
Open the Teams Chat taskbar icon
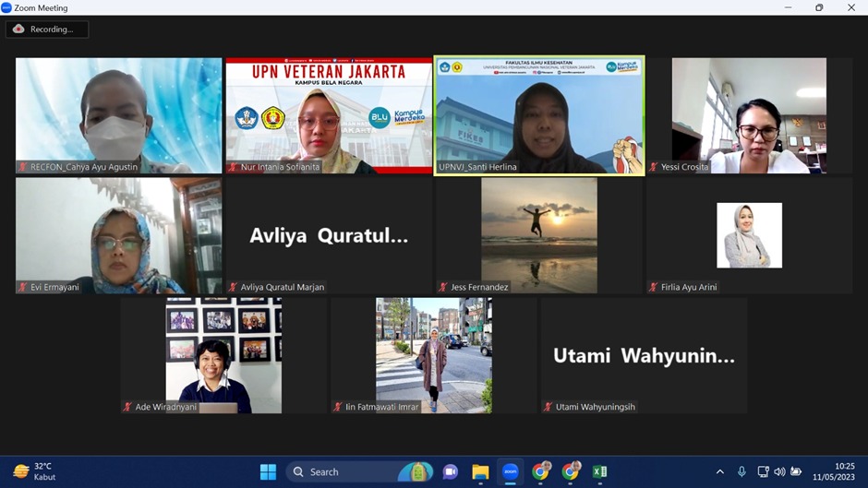[451, 472]
